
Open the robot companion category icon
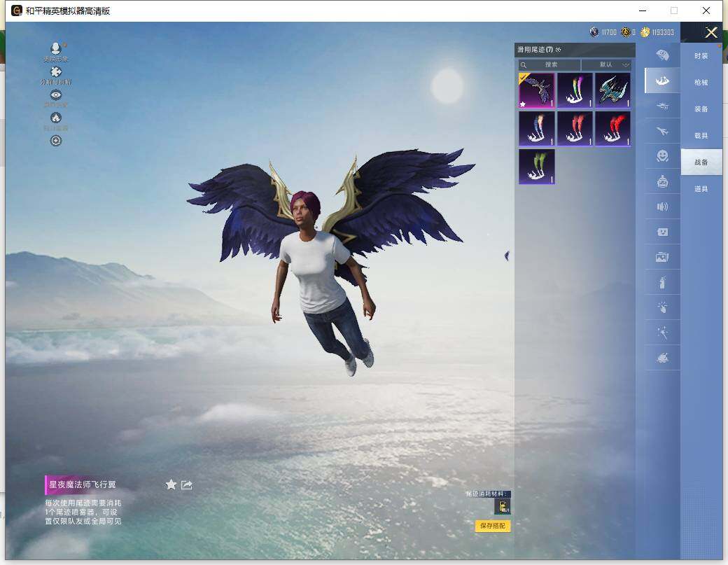(x=662, y=181)
